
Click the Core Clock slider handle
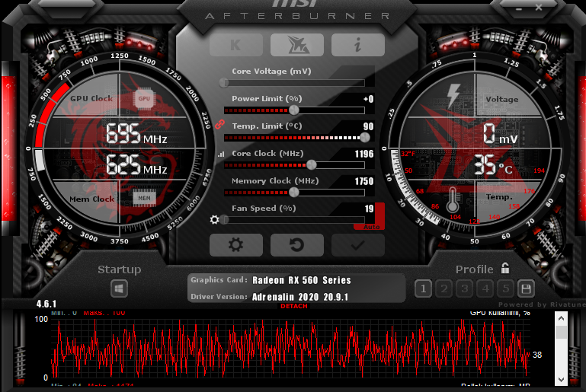[312, 164]
